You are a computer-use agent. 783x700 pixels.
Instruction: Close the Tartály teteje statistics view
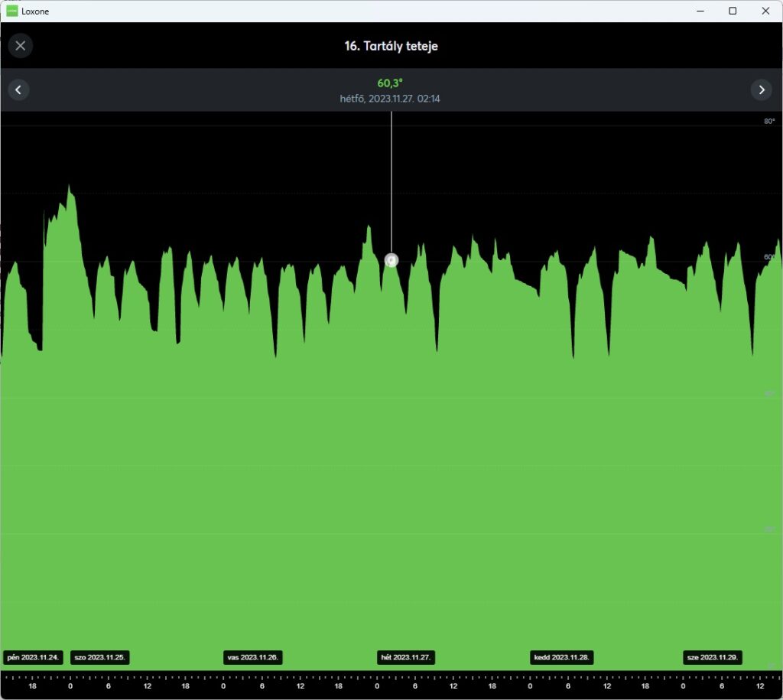tap(21, 46)
